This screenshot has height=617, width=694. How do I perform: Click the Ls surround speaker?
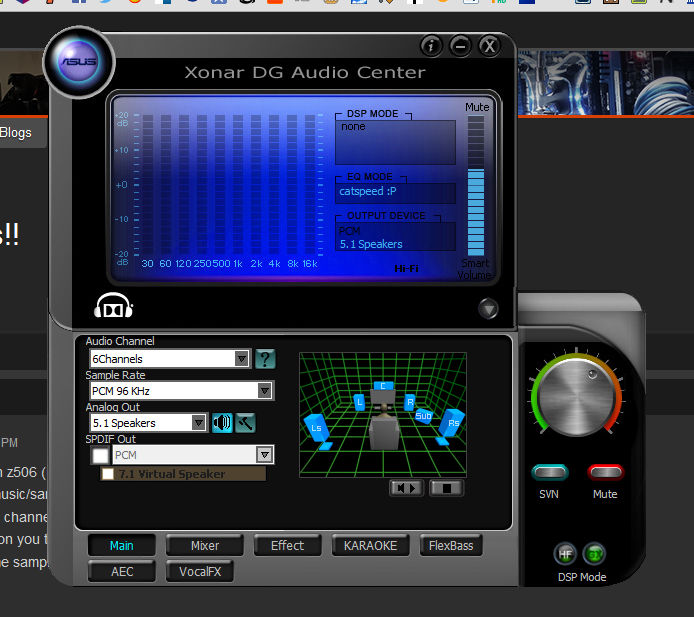(x=317, y=430)
